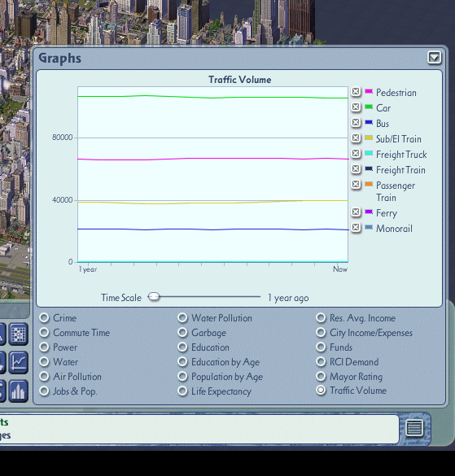Click the purple Ferry color swatch
Image resolution: width=455 pixels, height=476 pixels.
(x=369, y=212)
